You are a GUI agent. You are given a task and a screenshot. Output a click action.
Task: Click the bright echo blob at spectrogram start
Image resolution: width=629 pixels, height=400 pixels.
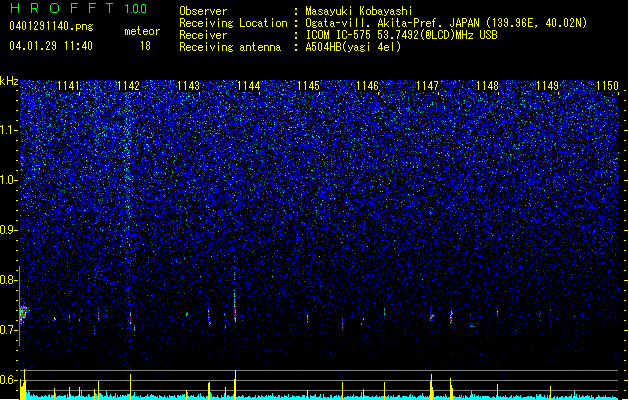click(23, 314)
